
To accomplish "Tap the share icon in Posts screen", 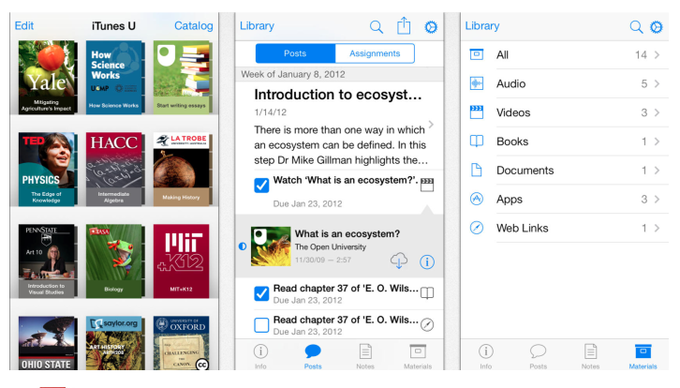I will click(x=404, y=26).
